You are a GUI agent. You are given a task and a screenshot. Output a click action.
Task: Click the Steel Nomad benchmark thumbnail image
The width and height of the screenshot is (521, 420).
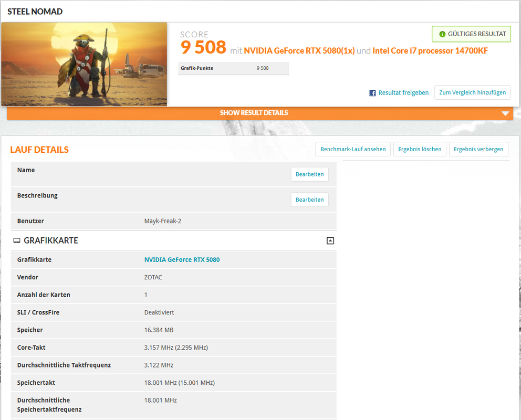click(x=84, y=64)
